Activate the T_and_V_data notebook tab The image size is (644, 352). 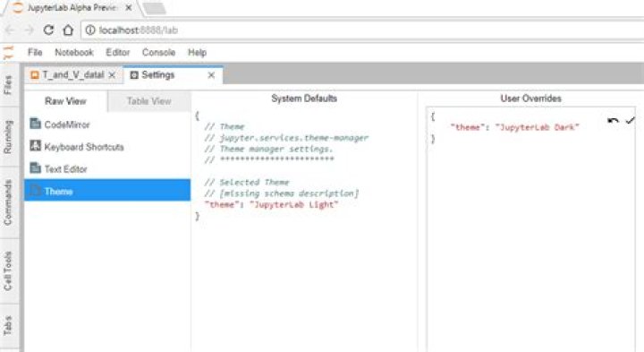point(73,75)
